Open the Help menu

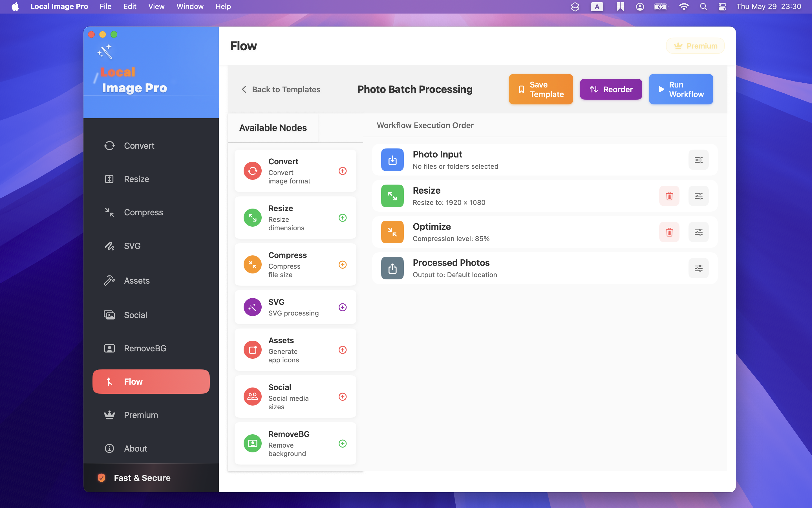pyautogui.click(x=223, y=7)
